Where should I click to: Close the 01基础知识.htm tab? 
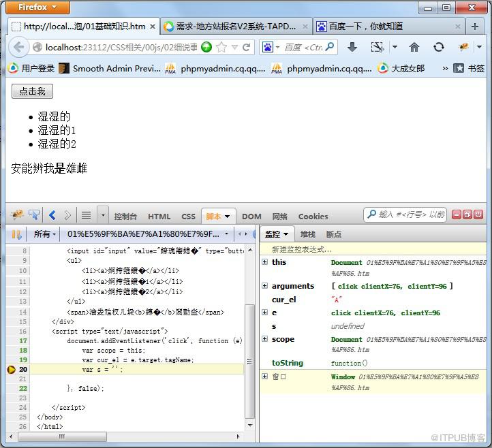[153, 27]
